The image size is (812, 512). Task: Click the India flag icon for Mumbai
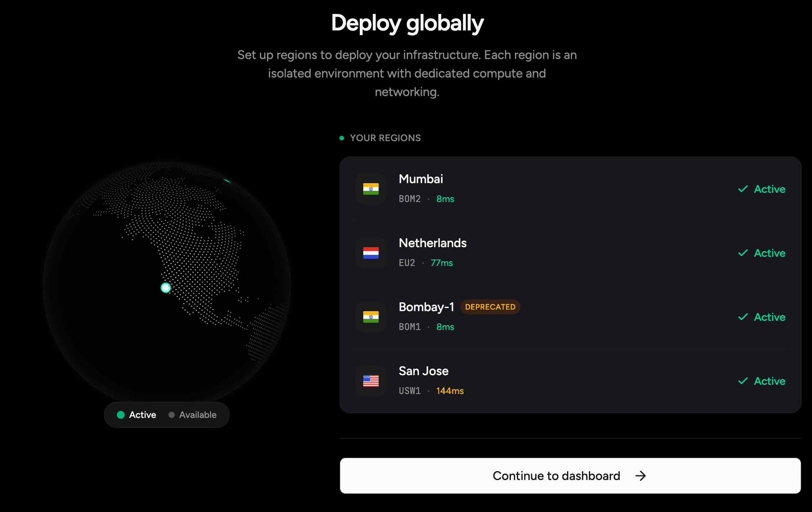tap(371, 189)
